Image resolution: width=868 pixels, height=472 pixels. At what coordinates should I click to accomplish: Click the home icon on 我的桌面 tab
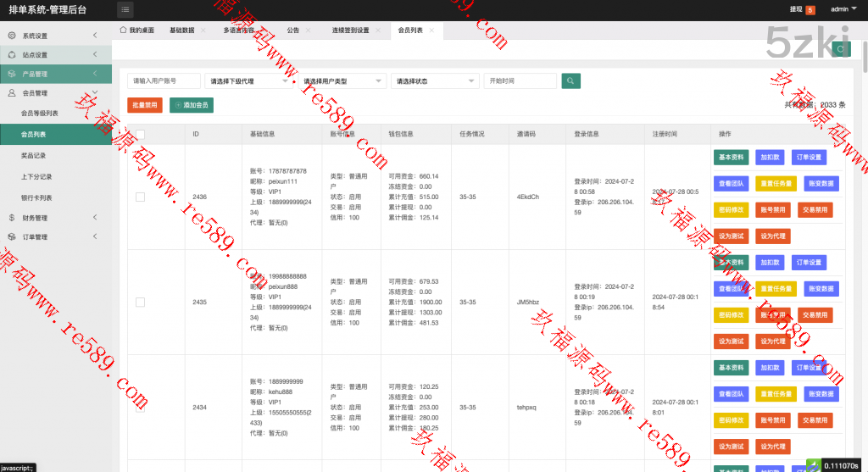tap(124, 31)
